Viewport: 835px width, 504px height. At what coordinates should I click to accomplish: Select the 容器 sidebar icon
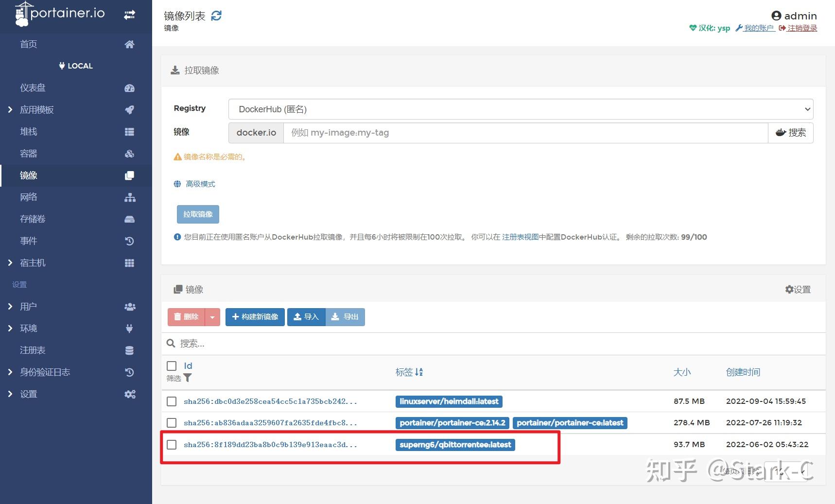[129, 153]
